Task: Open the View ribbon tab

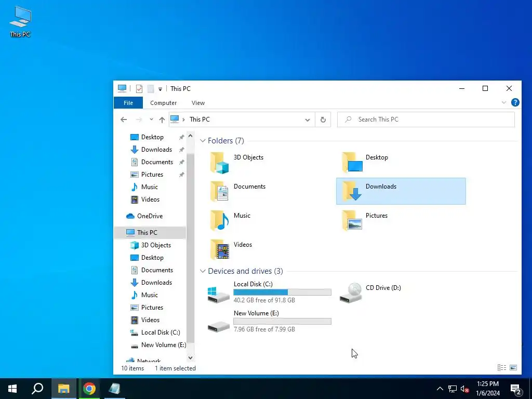Action: point(198,103)
